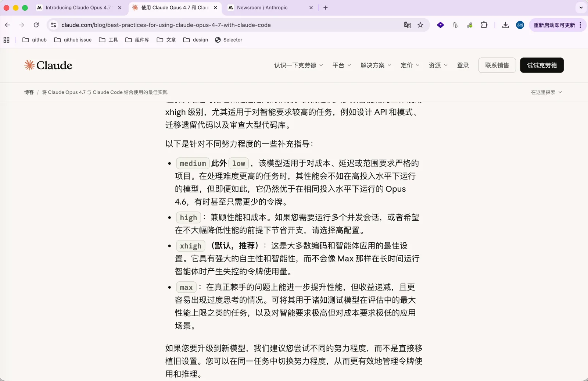The width and height of the screenshot is (588, 381).
Task: Open the blue profile avatar
Action: coord(520,25)
